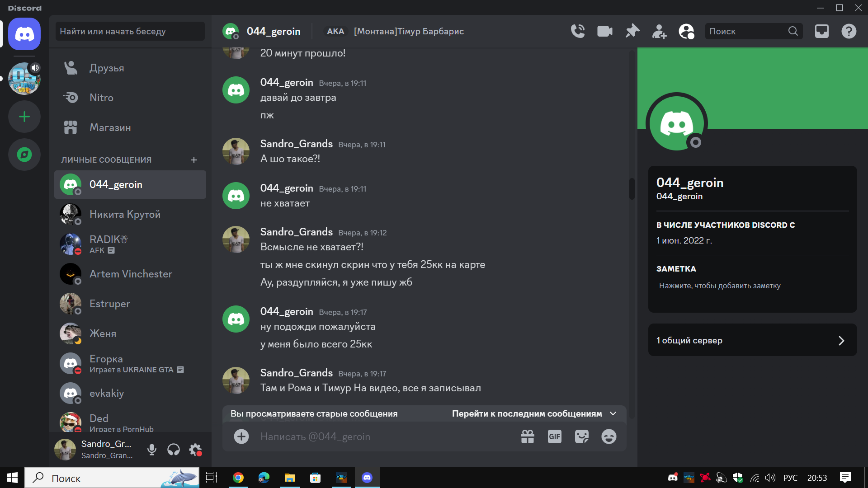Attach a file with the plus button
Screen dimensions: 868x488
241,436
